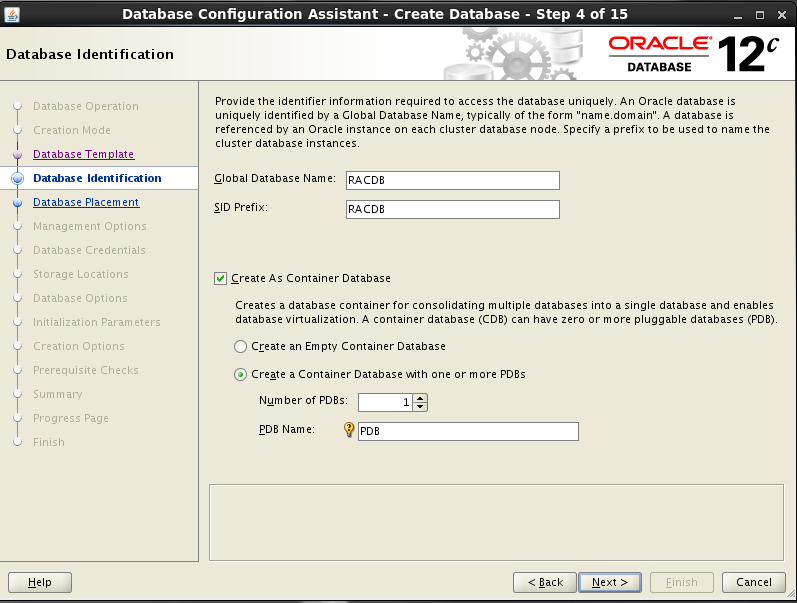Viewport: 797px width, 603px height.
Task: Click the Database Template step bullet
Action: click(18, 155)
